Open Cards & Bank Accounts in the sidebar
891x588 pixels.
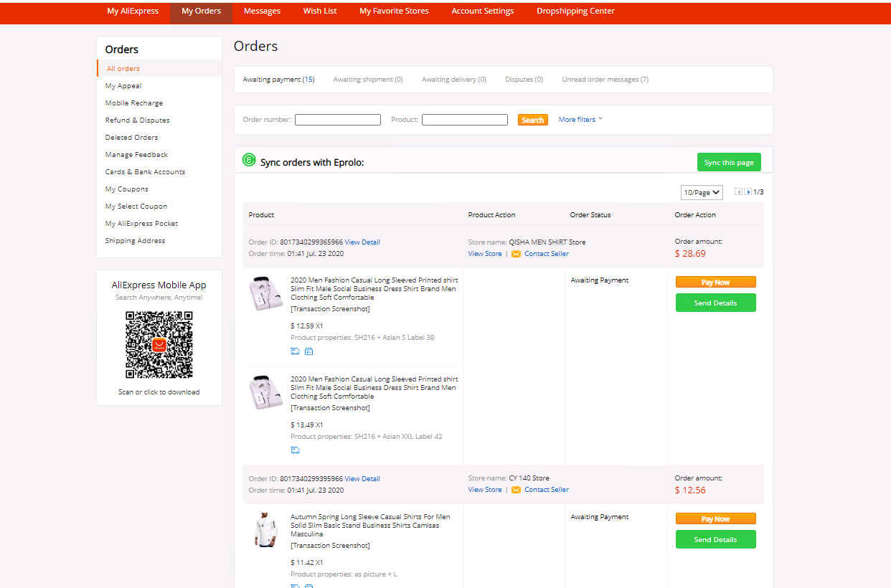point(145,172)
